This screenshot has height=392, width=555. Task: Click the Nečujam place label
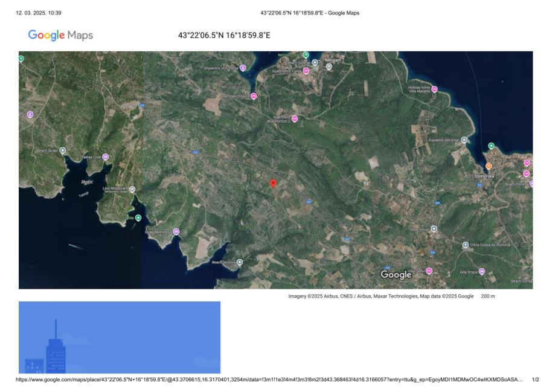[x=333, y=60]
